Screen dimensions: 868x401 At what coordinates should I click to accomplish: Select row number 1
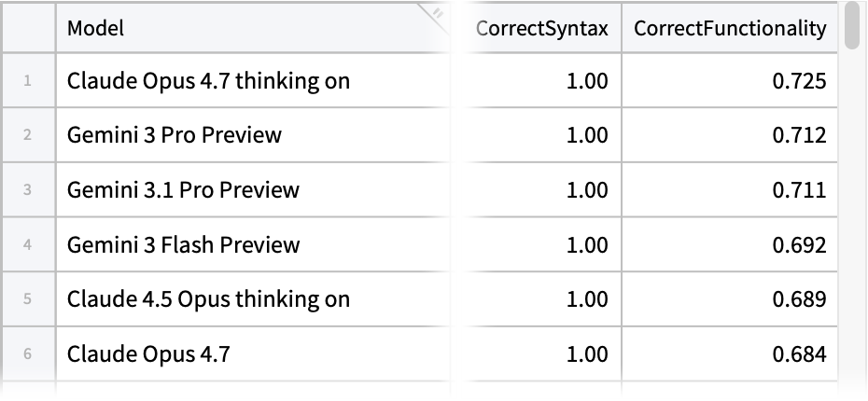tap(27, 81)
